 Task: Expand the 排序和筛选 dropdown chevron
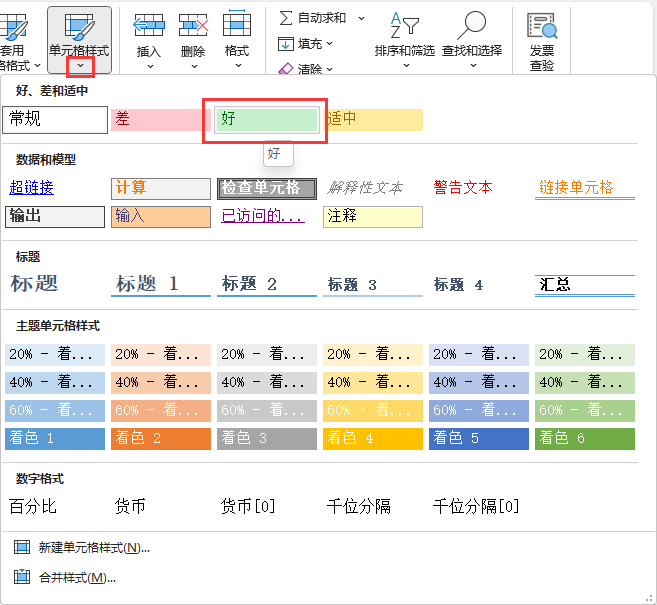(406, 66)
